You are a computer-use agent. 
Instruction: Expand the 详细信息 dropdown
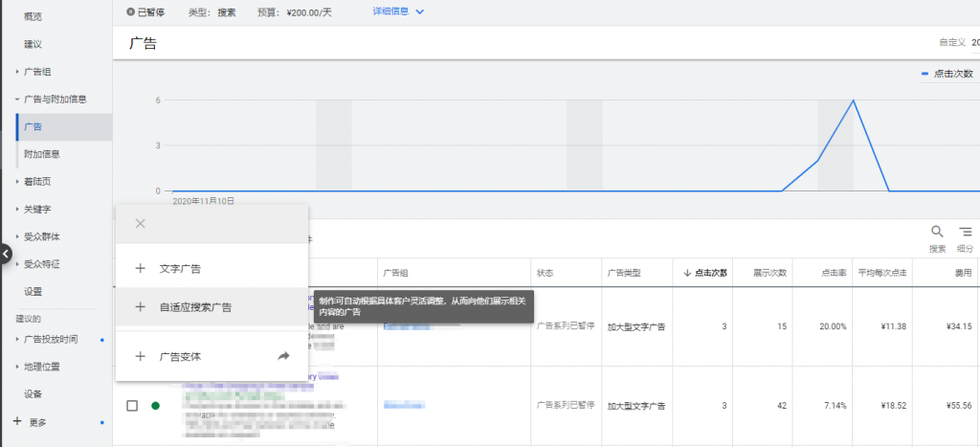coord(399,11)
